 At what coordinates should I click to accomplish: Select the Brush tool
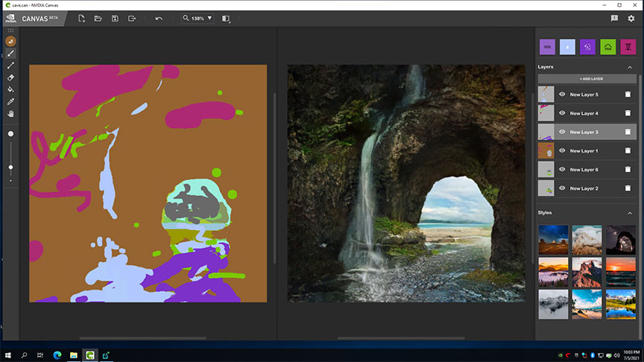click(10, 54)
